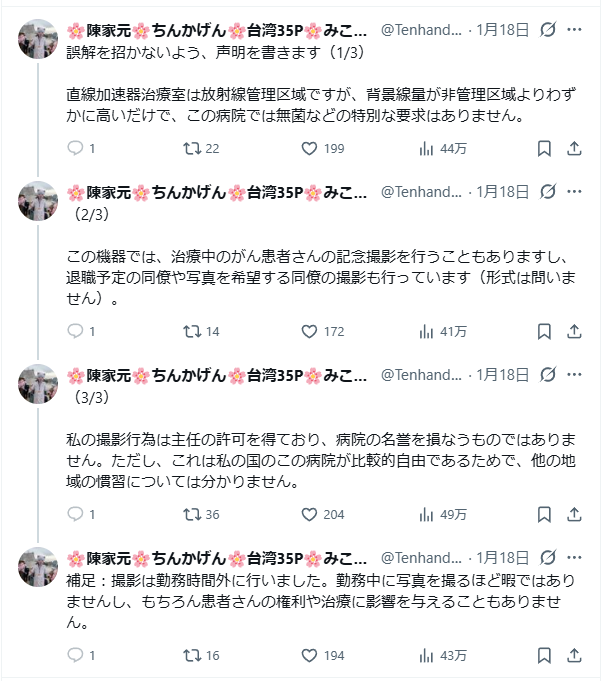Image resolution: width=607 pixels, height=681 pixels.
Task: Open Grok icon on the first tweet
Action: (547, 30)
